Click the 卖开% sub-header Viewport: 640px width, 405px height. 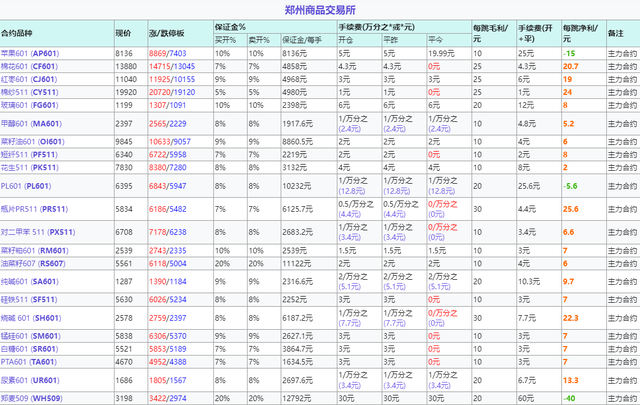point(259,40)
